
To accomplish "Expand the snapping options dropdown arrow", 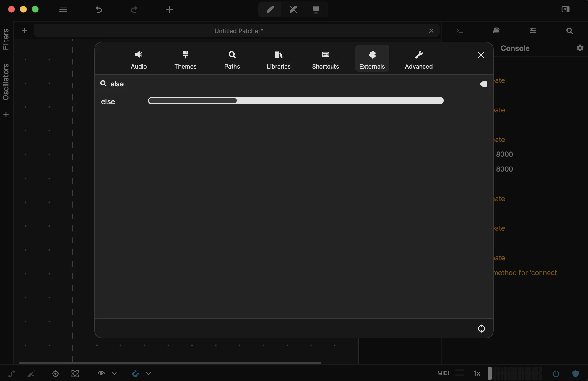I will tap(148, 373).
